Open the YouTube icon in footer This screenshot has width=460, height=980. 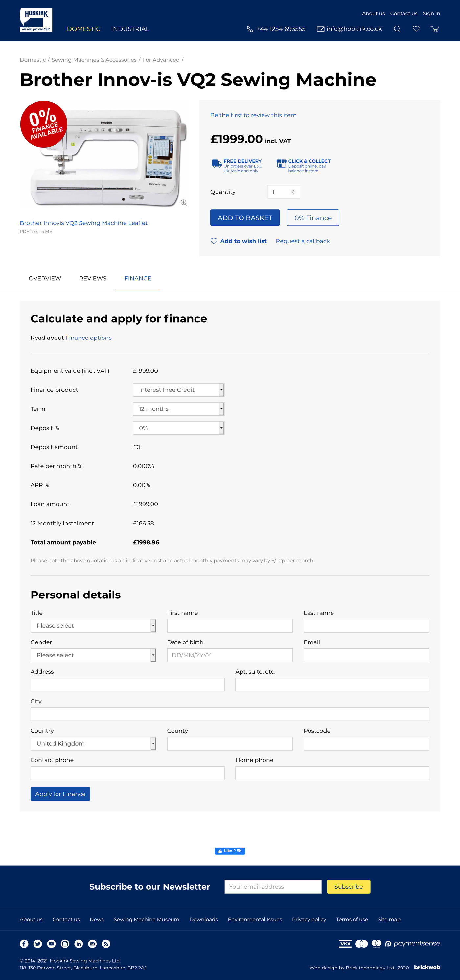pos(51,944)
